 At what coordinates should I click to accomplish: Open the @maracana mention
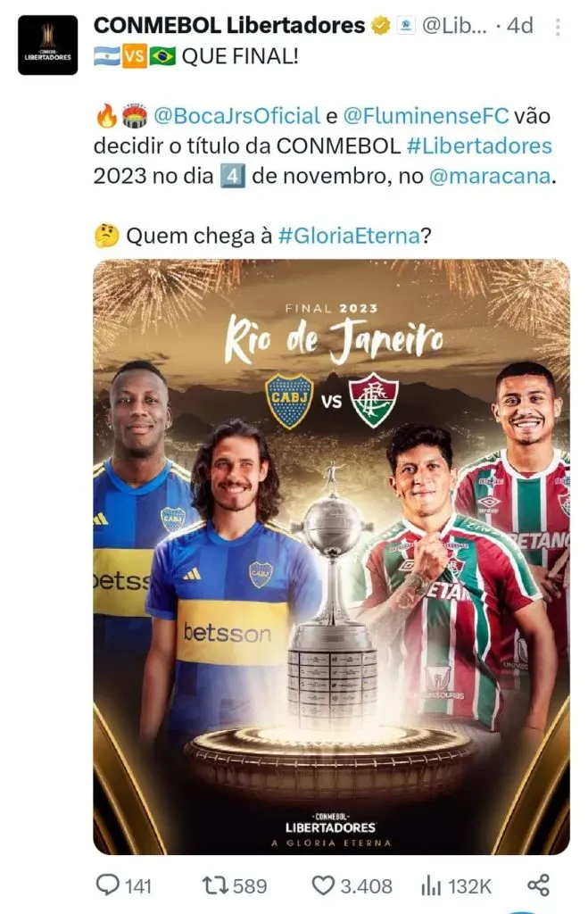490,176
